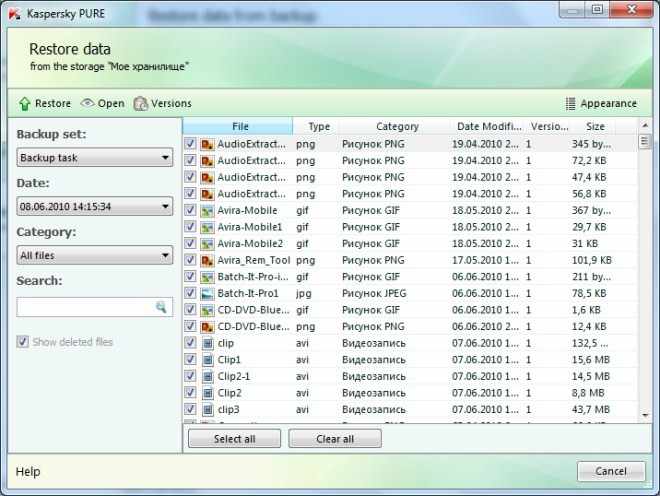Screen dimensions: 660x496
Task: Uncheck the Avira-Mobile2 checkbox
Action: click(x=190, y=243)
